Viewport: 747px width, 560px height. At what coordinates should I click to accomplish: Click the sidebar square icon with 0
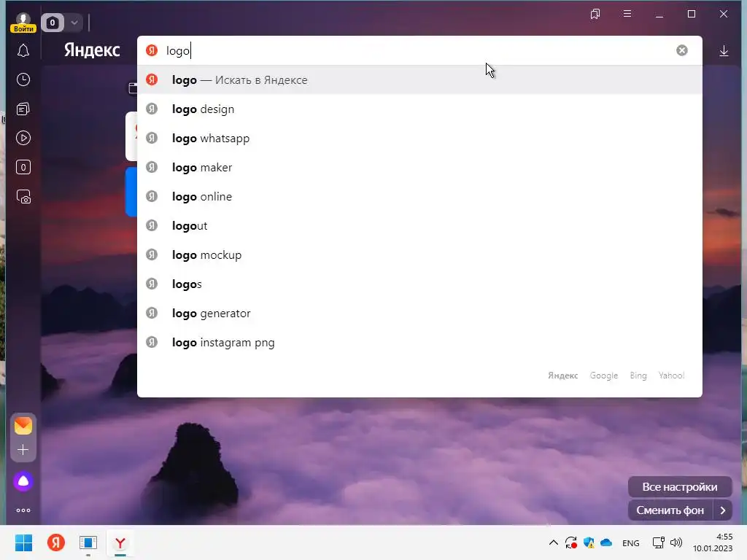click(23, 167)
